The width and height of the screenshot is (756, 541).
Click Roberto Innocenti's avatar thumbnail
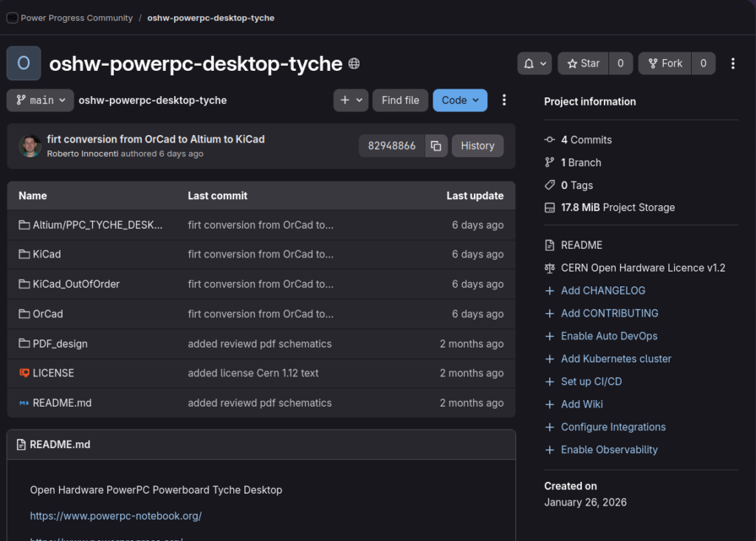30,145
